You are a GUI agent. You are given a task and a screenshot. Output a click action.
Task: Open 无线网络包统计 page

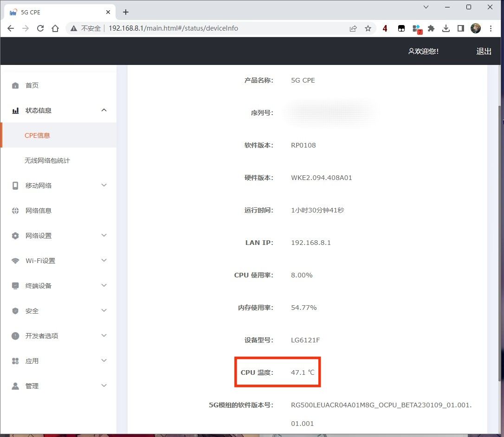click(47, 161)
